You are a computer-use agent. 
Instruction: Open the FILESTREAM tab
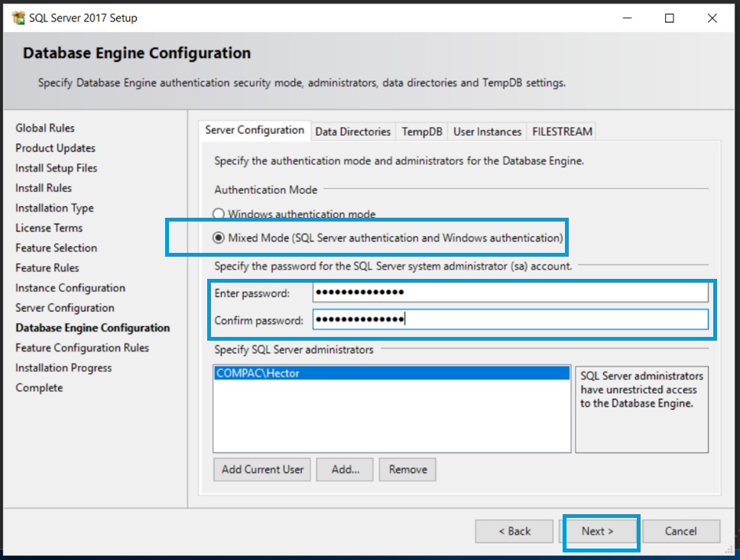tap(561, 131)
